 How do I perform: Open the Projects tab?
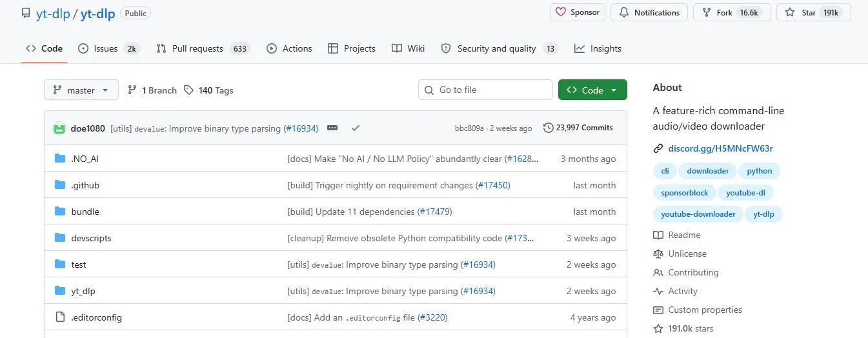(x=352, y=48)
